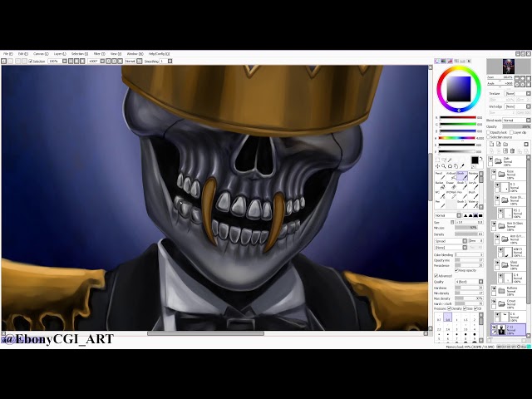Screen dimensions: 532x399
Task: Toggle the pressure Size checkbox
Action: coord(465,308)
